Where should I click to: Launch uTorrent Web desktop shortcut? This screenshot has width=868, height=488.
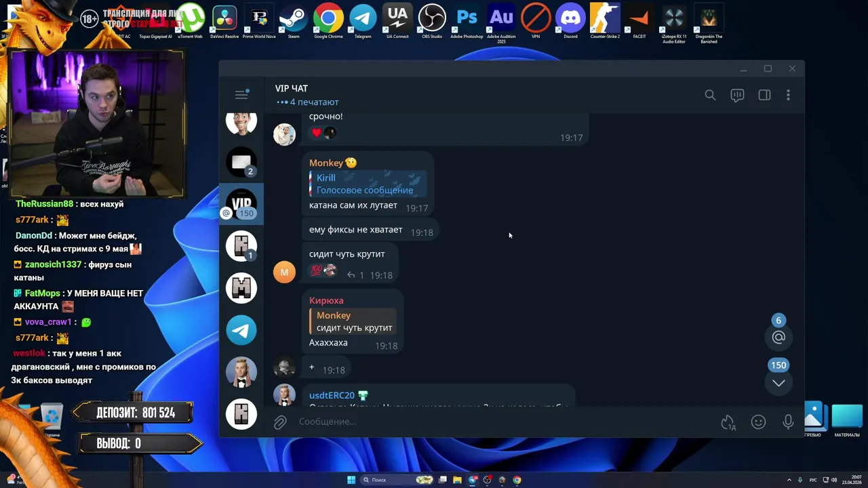click(x=190, y=21)
